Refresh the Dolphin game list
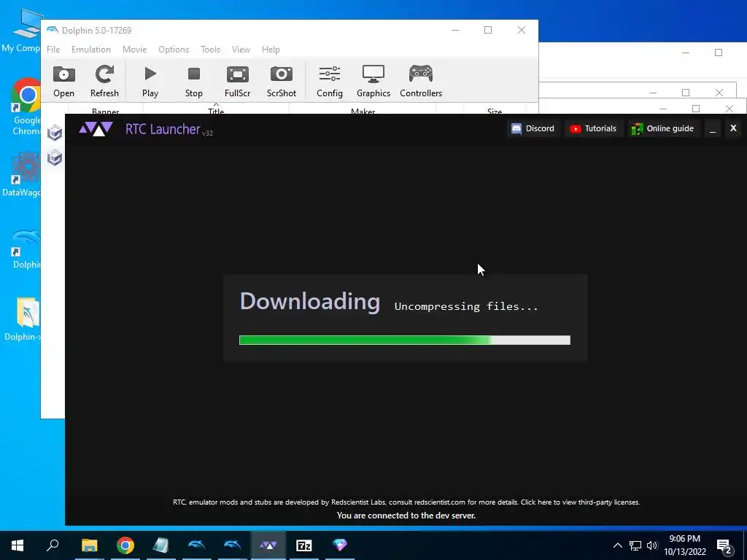 pyautogui.click(x=104, y=81)
